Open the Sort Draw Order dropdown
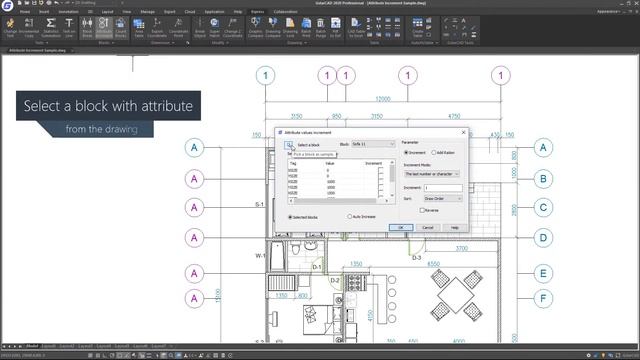 pyautogui.click(x=443, y=198)
